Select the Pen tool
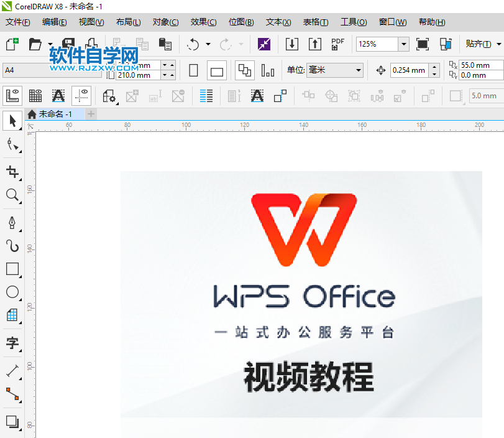 tap(12, 223)
